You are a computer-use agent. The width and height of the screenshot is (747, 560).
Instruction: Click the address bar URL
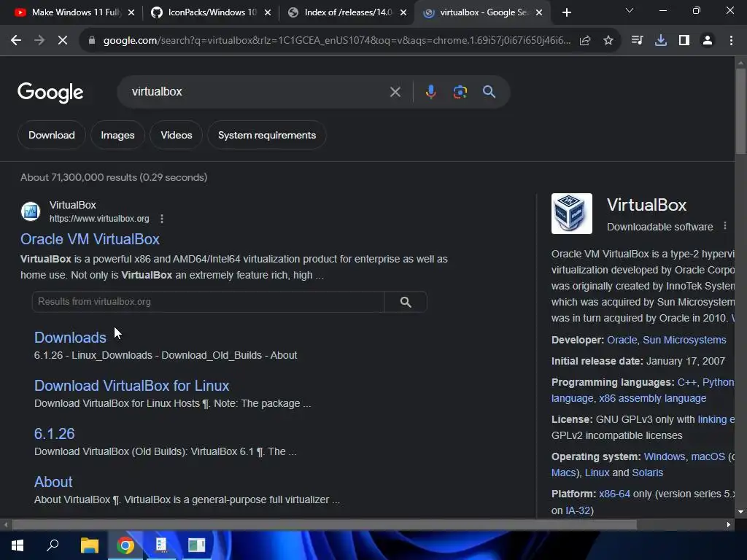336,41
